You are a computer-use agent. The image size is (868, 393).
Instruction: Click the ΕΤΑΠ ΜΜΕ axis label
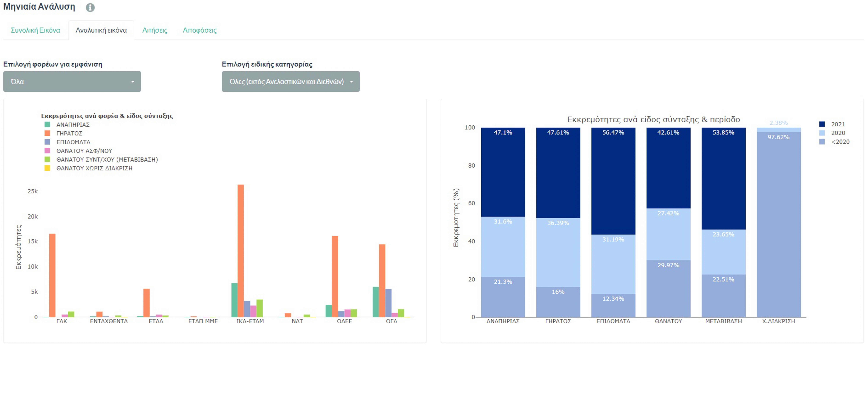[203, 321]
